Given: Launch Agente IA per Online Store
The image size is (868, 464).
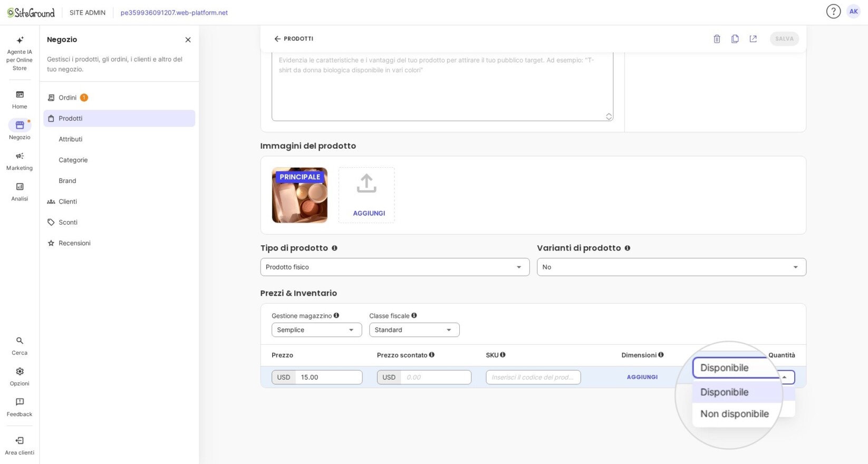Looking at the screenshot, I should point(20,53).
